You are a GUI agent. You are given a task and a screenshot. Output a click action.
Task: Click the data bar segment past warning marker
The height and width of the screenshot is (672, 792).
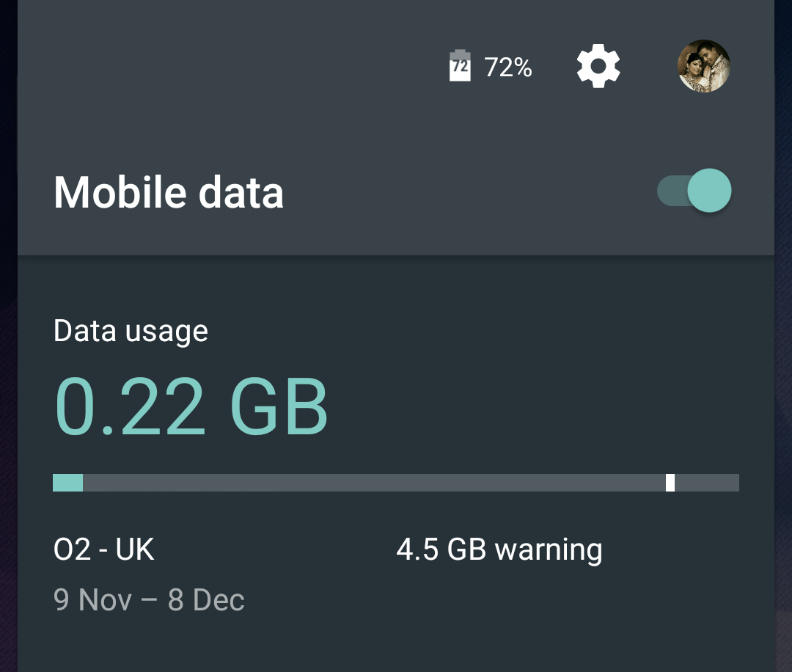point(707,483)
